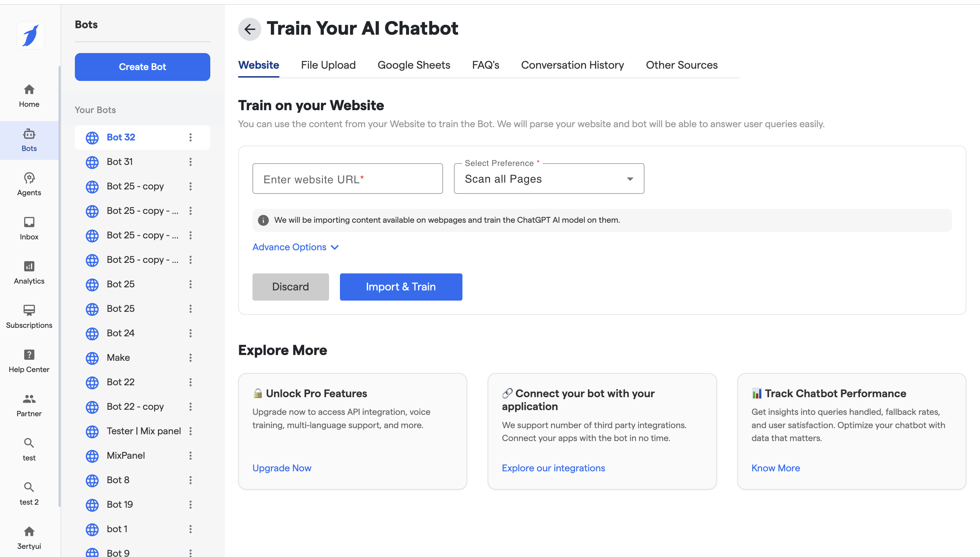Open options menu for Bot 24
Screen dimensions: 980x557
tap(190, 333)
